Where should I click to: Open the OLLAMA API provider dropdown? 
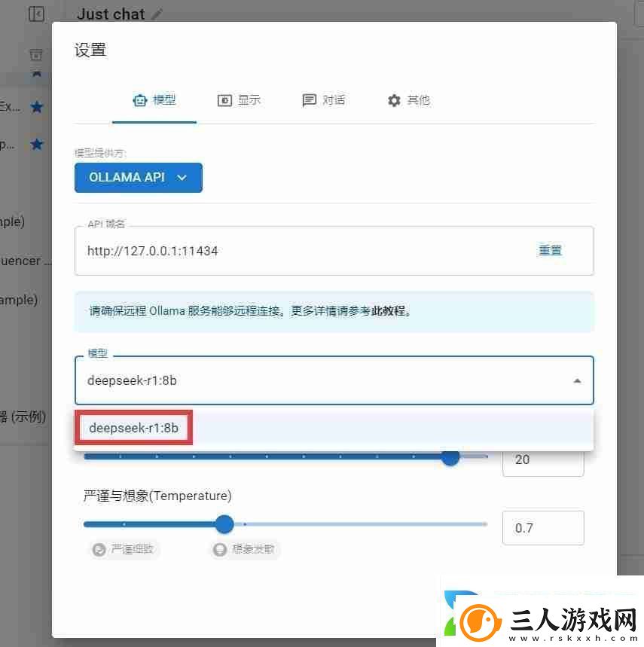point(139,178)
